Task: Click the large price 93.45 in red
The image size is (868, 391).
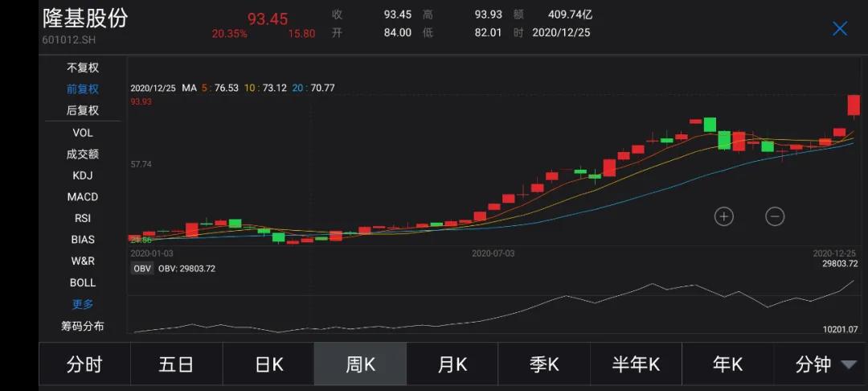Action: coord(268,19)
